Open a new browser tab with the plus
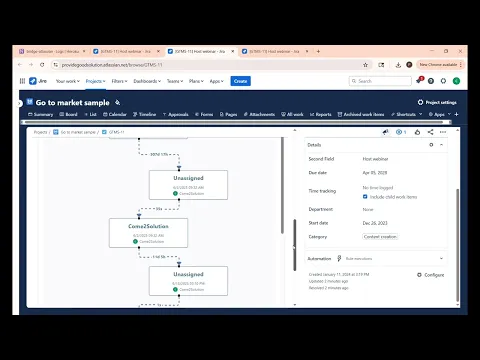480x360 pixels. coord(318,51)
